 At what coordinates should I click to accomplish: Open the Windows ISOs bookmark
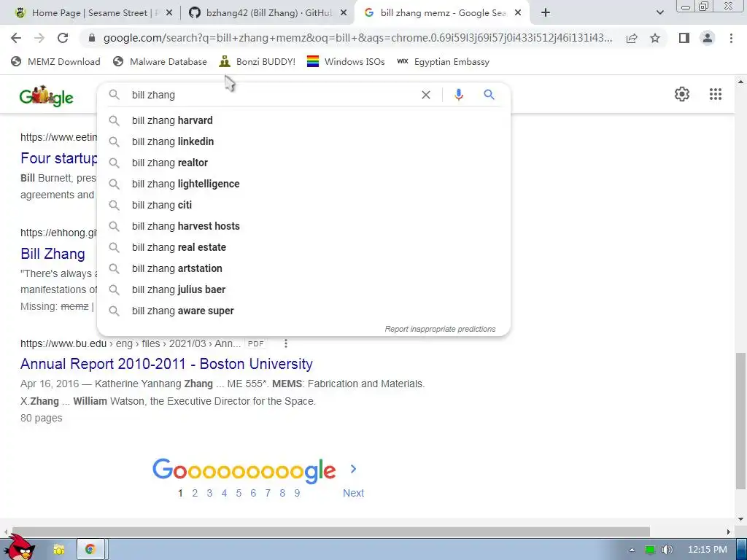[346, 61]
